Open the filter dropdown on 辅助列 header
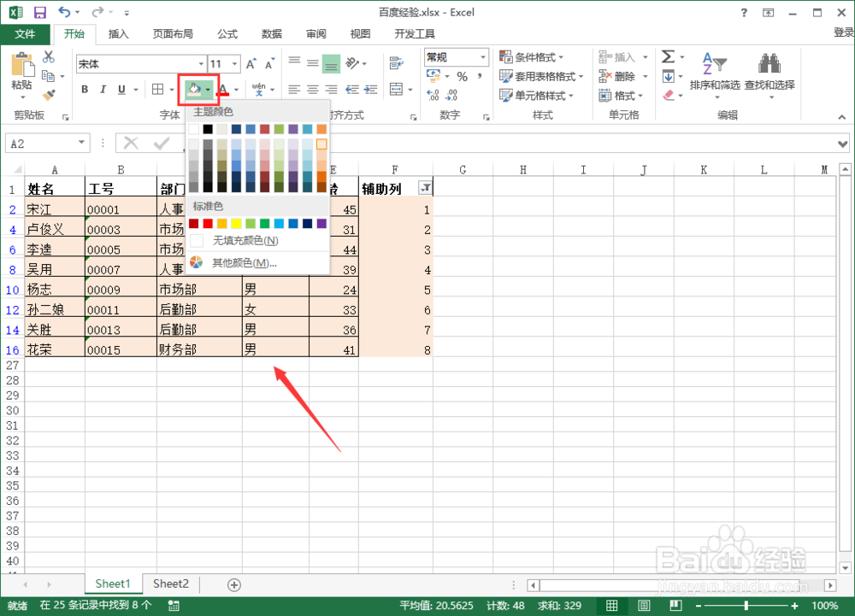 tap(425, 188)
